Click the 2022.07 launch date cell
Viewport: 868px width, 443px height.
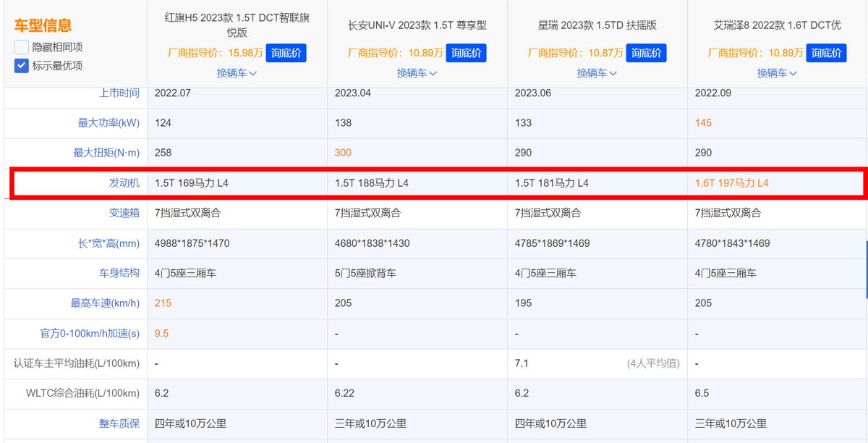coord(173,93)
